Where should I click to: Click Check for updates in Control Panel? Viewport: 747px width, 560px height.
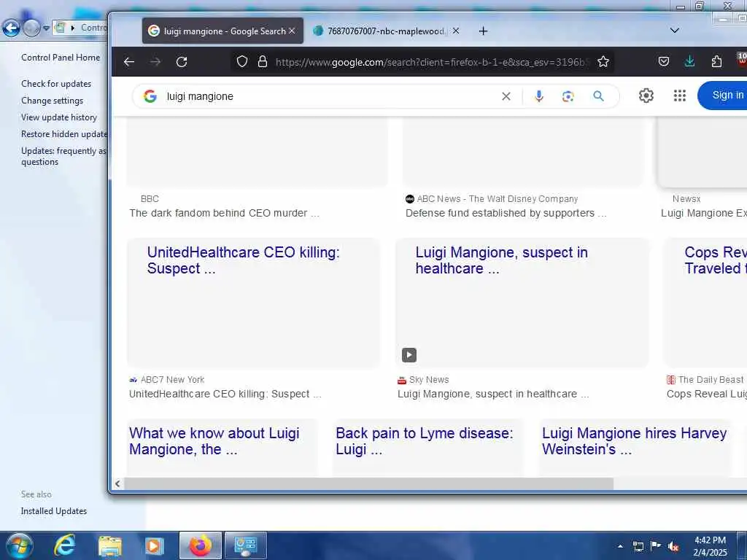[56, 83]
